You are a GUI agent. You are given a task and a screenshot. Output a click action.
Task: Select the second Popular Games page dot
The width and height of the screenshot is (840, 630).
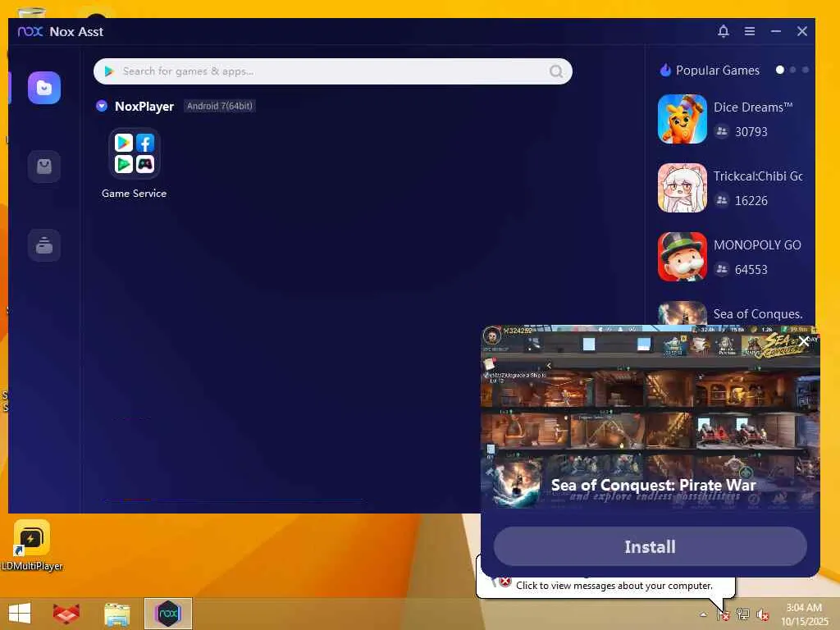point(793,70)
